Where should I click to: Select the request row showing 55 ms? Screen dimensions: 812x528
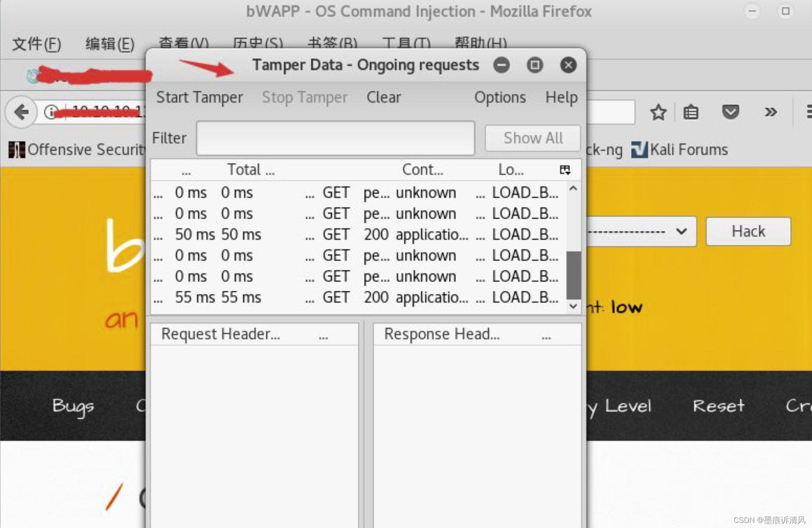pos(358,297)
